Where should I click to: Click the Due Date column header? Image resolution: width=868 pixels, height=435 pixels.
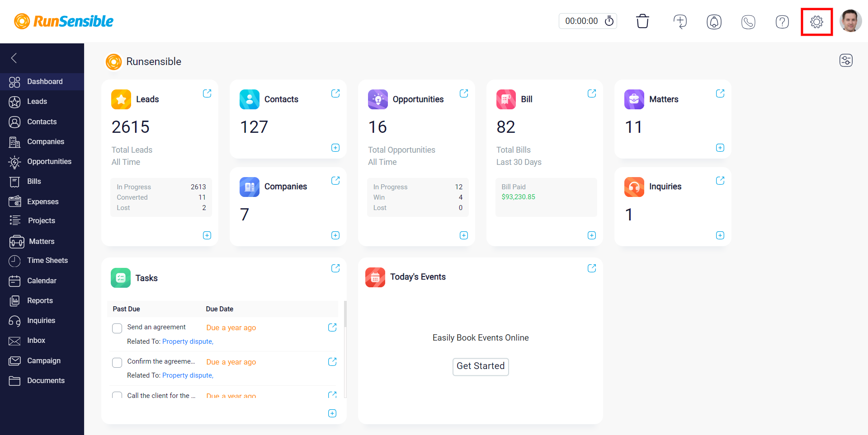(x=220, y=309)
